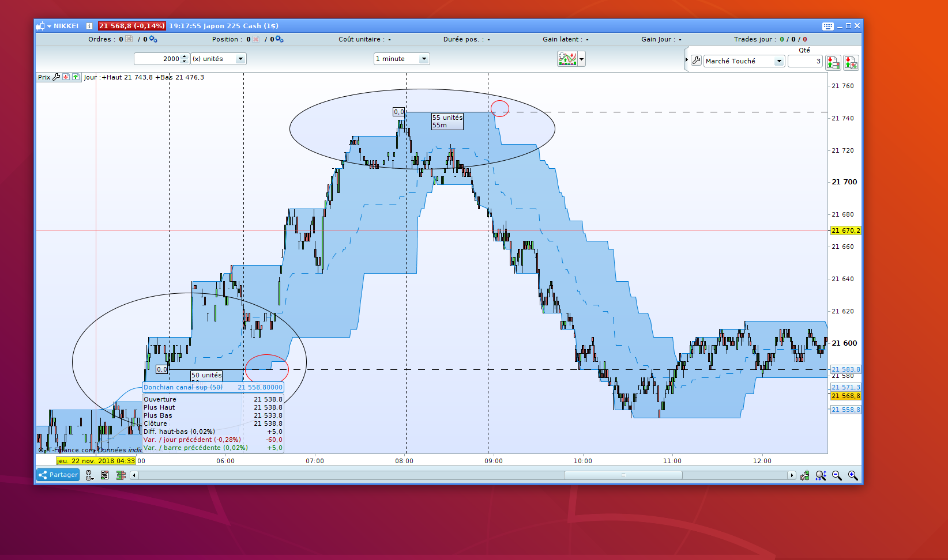Image resolution: width=948 pixels, height=560 pixels.
Task: Click the 'Clôture 21 538,8' tooltip row
Action: click(213, 423)
